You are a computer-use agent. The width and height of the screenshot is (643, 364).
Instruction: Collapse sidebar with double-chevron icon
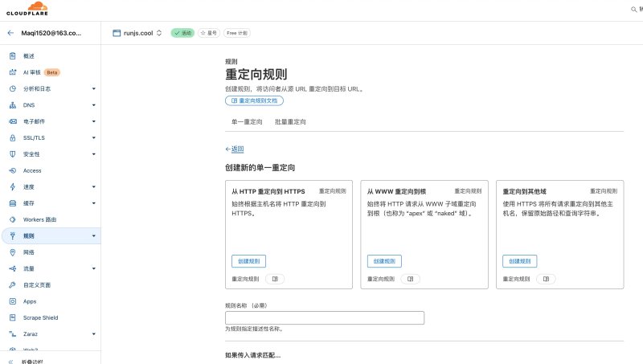[11, 362]
